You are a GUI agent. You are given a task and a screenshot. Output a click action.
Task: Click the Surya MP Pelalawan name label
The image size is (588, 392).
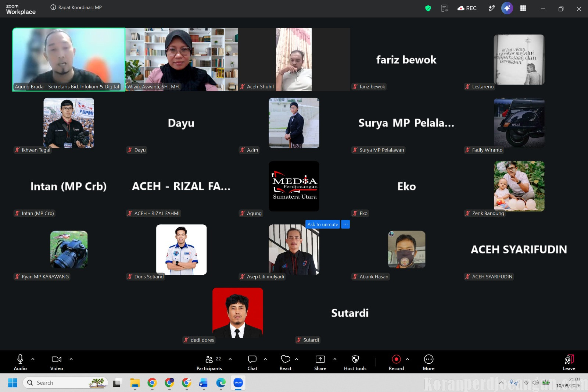point(379,150)
